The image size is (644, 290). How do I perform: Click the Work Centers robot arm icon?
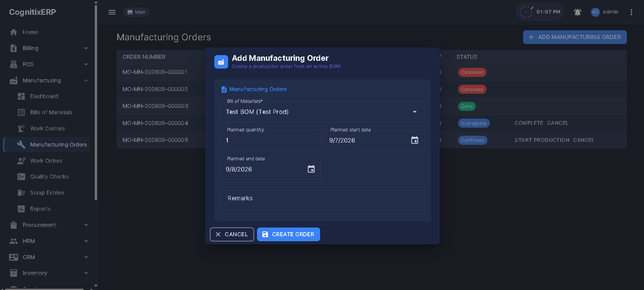tap(21, 128)
